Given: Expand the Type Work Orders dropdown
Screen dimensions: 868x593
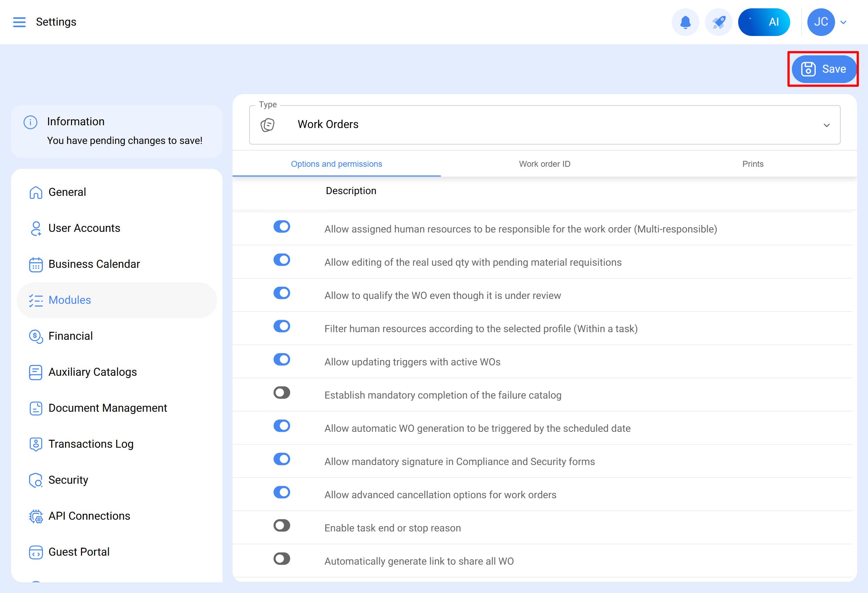Looking at the screenshot, I should (x=544, y=125).
